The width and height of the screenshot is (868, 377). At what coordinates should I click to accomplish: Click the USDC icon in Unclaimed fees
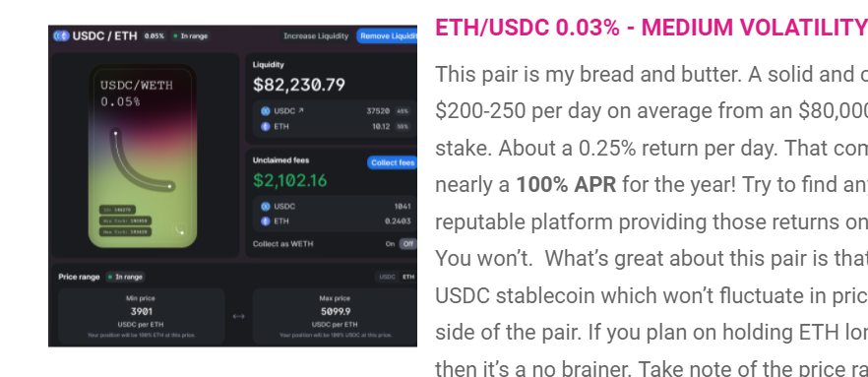click(265, 207)
